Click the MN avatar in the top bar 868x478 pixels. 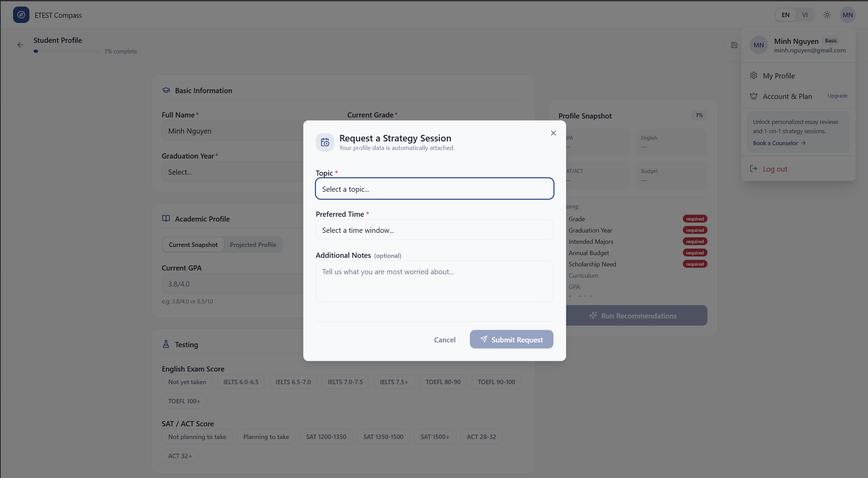click(x=847, y=15)
